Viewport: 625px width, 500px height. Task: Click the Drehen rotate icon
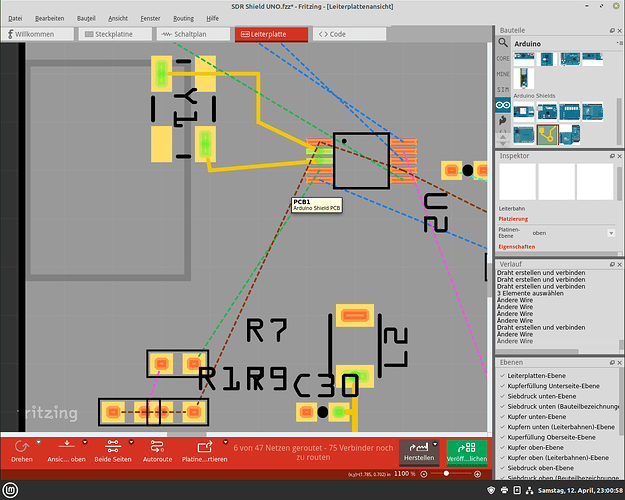coord(22,447)
